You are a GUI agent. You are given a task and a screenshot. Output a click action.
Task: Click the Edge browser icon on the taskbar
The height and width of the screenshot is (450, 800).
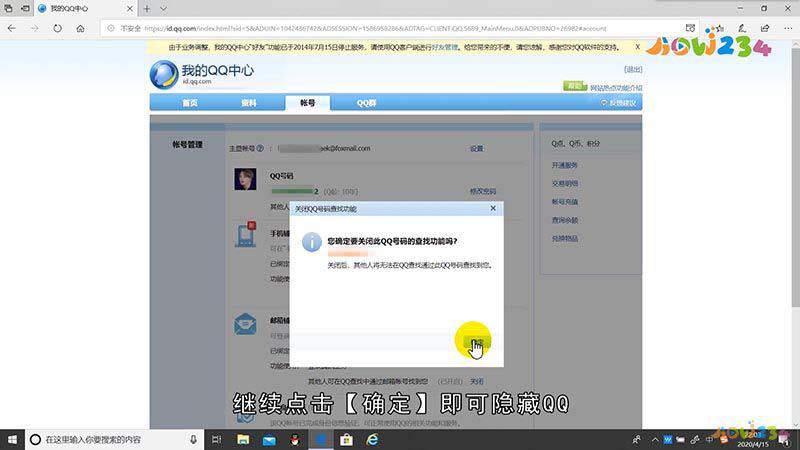321,439
